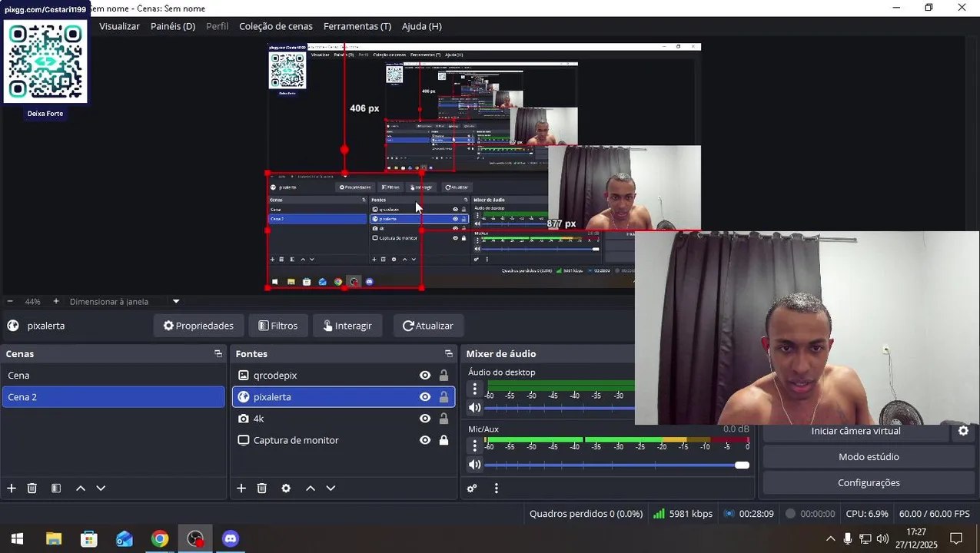The width and height of the screenshot is (980, 553).
Task: Open Outlook from the taskbar
Action: click(125, 538)
